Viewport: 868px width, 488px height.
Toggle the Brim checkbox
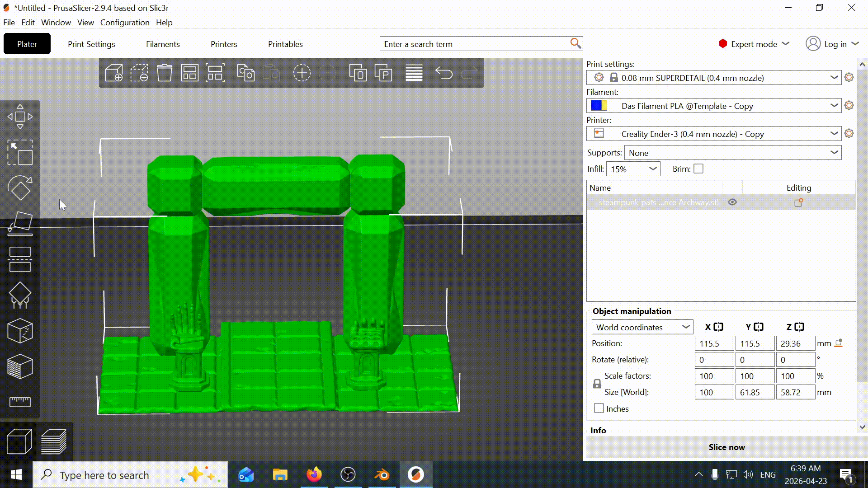click(698, 169)
